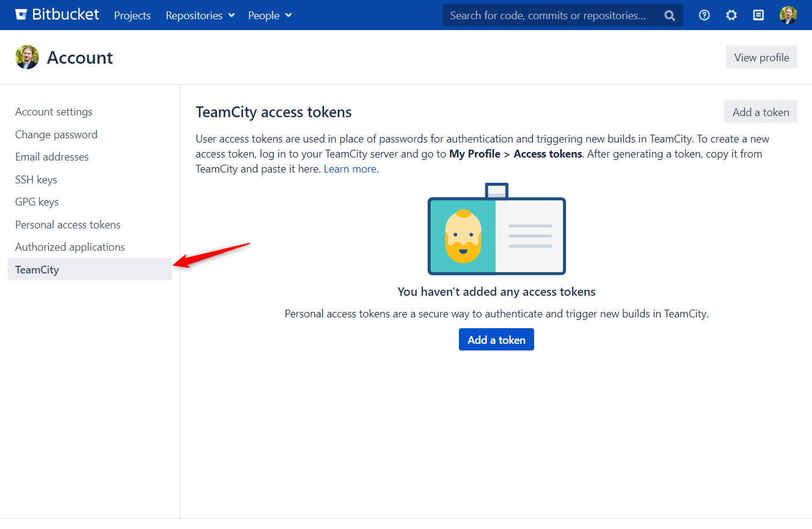This screenshot has width=812, height=529.
Task: Go to Change password section
Action: (57, 135)
